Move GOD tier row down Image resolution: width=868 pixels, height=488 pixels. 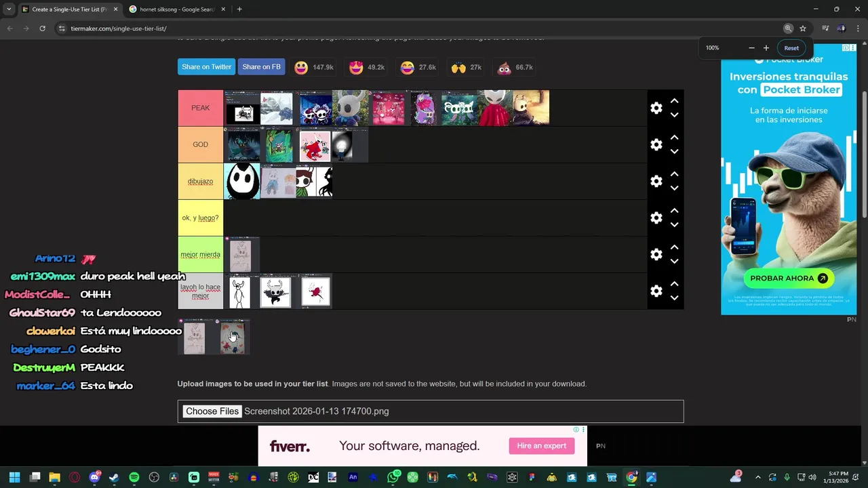coord(674,152)
